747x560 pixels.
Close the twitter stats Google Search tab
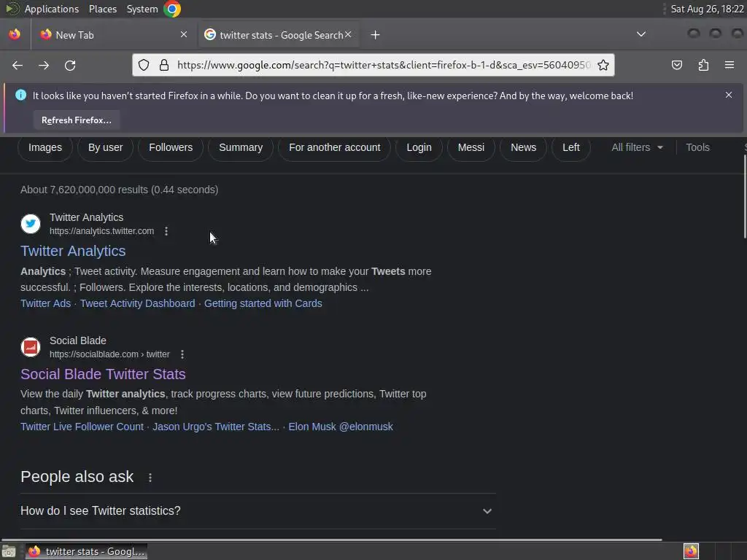pyautogui.click(x=348, y=34)
